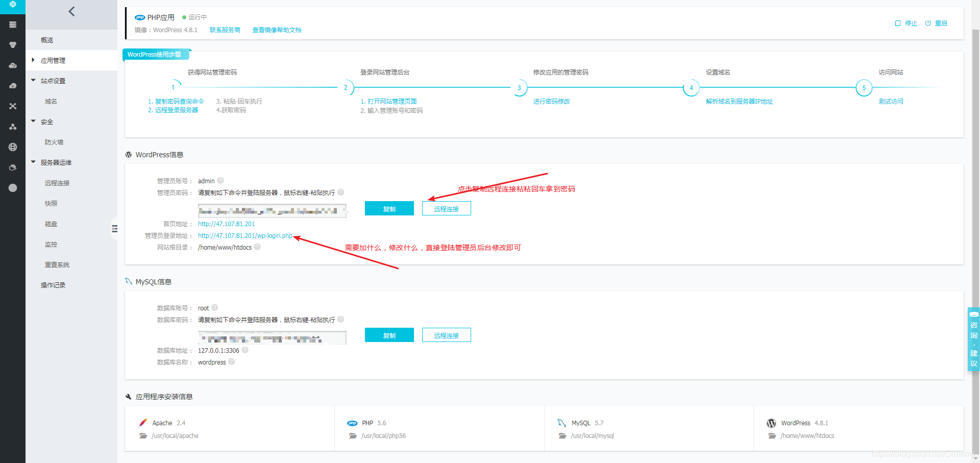Screen dimensions: 980x463
Task: Click help icon next to /home/www/htdocs root directory
Action: 257,247
